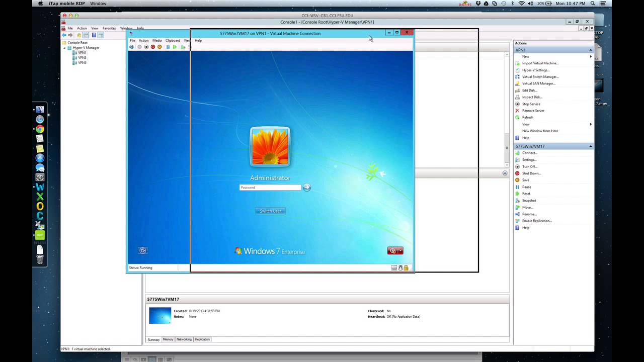Open the shutdown options arrow on login screen
644x362 pixels.
400,250
